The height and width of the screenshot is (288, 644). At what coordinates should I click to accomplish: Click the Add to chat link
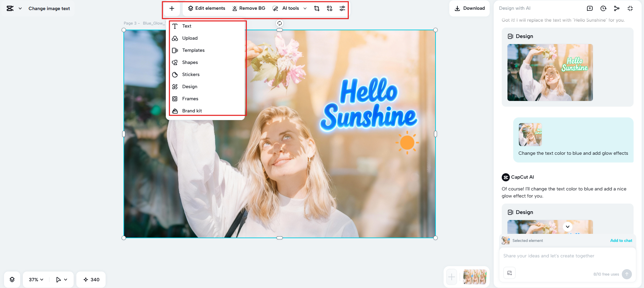(x=621, y=241)
